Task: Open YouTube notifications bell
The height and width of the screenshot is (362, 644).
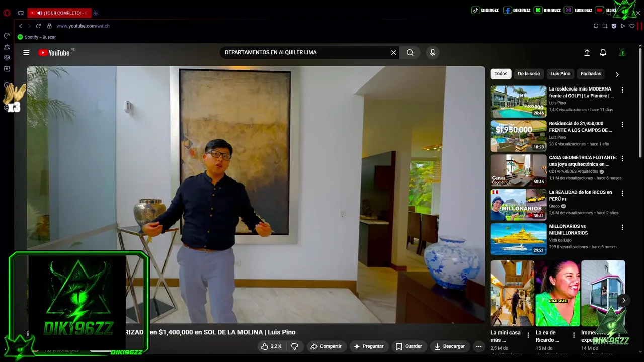Action: click(603, 52)
